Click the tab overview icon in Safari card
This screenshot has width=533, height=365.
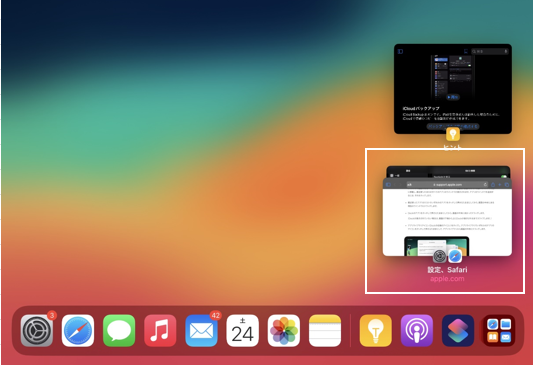coord(506,185)
